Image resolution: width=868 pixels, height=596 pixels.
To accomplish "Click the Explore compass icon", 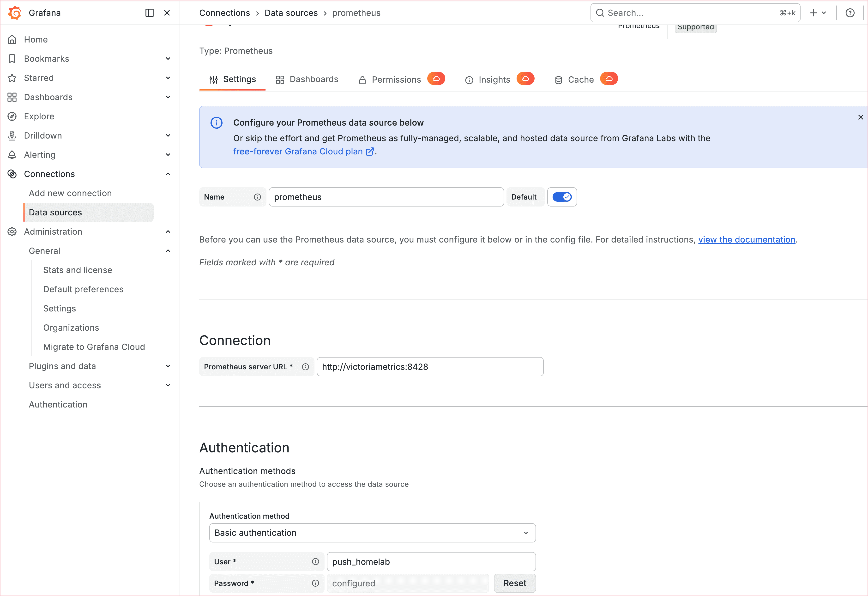I will (x=12, y=116).
